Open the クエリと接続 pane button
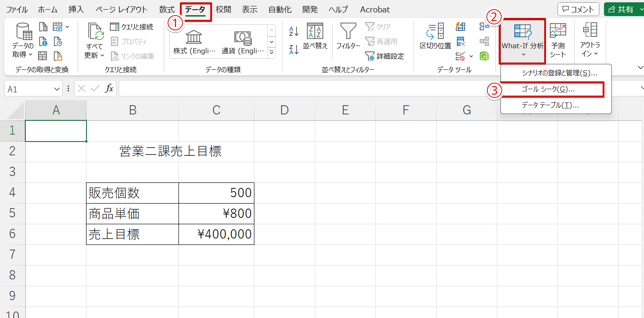The image size is (644, 318). click(132, 27)
